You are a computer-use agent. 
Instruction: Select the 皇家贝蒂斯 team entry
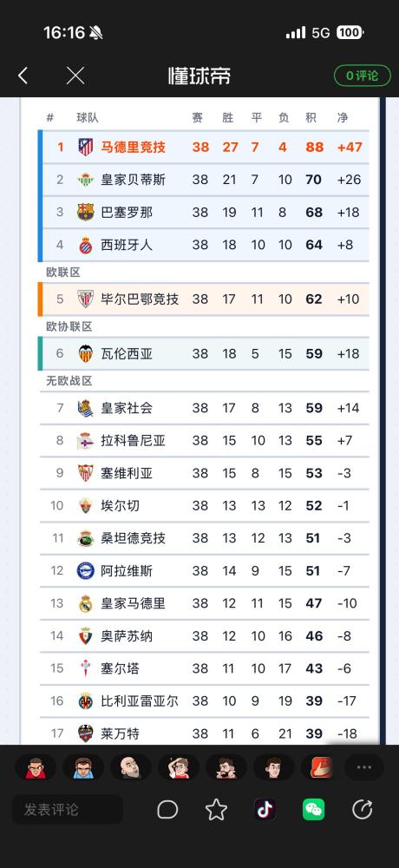(x=205, y=180)
